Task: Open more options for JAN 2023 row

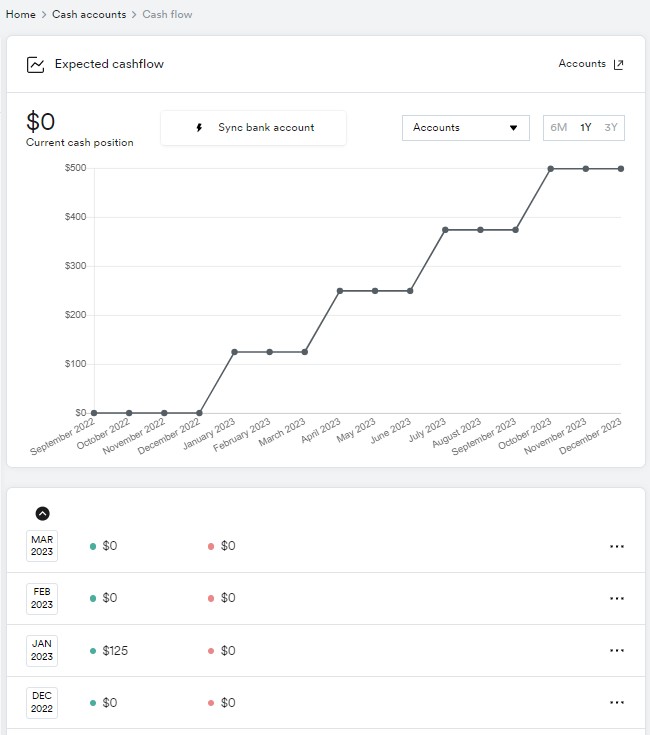Action: tap(617, 650)
